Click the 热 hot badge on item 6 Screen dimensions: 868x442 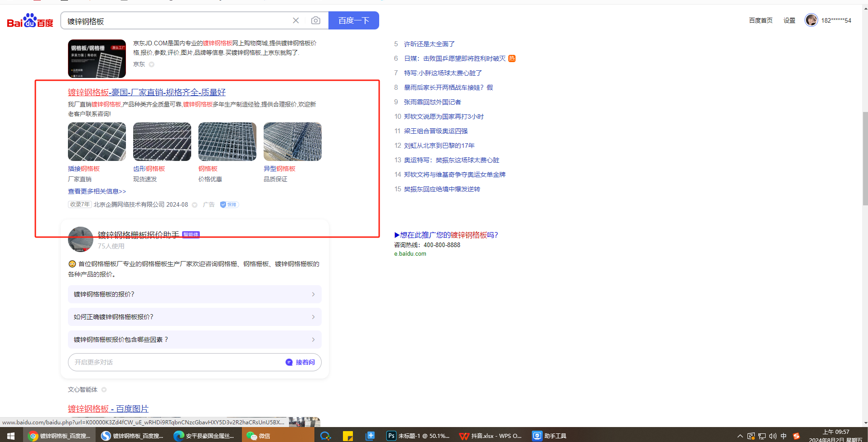512,58
